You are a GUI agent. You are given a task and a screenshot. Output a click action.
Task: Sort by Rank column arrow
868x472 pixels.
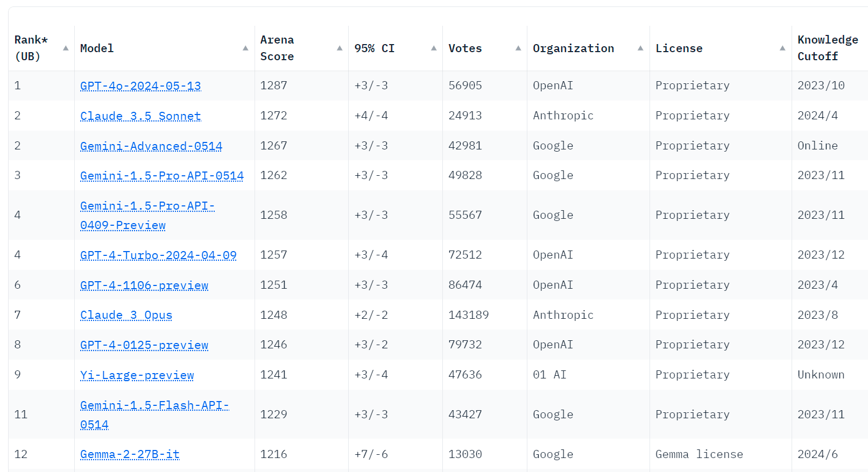coord(66,48)
